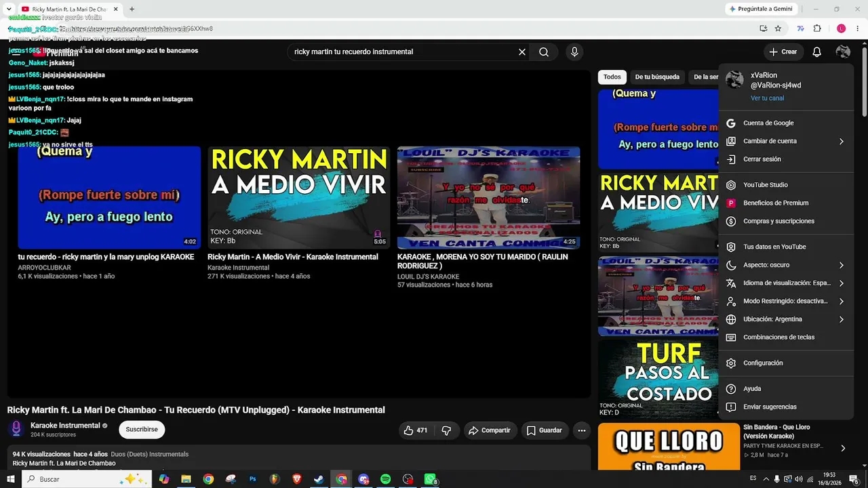
Task: Open Cuenta de Google from account menu
Action: pyautogui.click(x=786, y=123)
